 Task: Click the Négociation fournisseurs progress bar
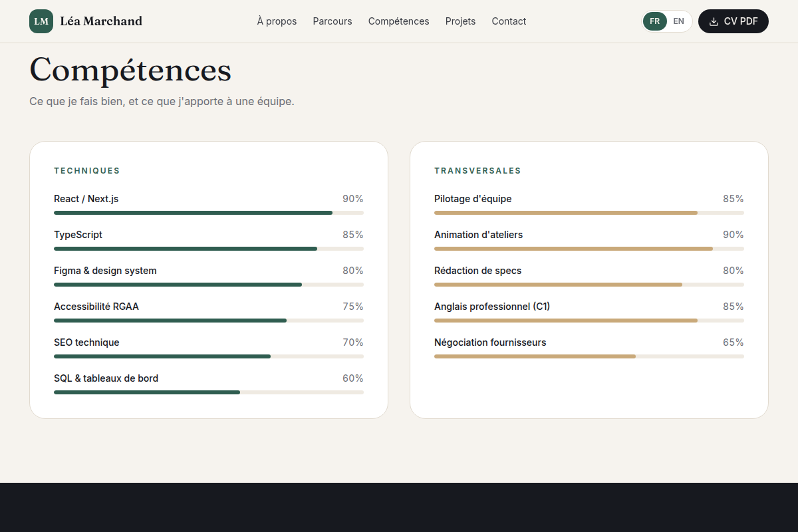(589, 356)
